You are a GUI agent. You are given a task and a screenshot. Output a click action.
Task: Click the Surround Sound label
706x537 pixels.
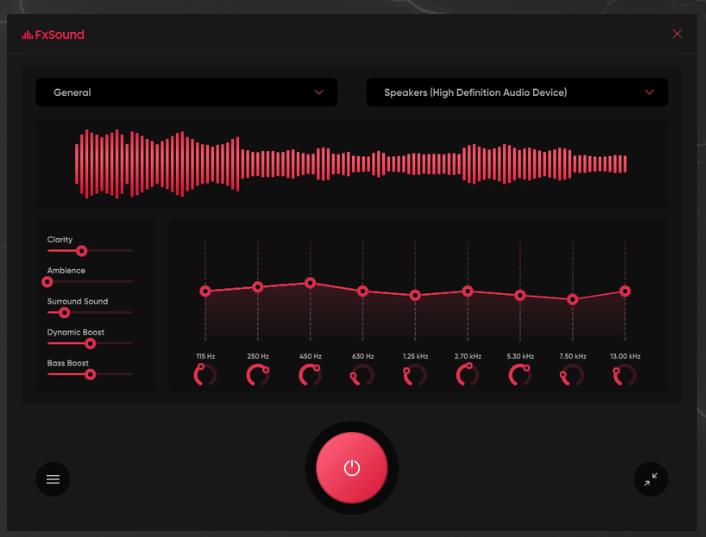click(77, 301)
